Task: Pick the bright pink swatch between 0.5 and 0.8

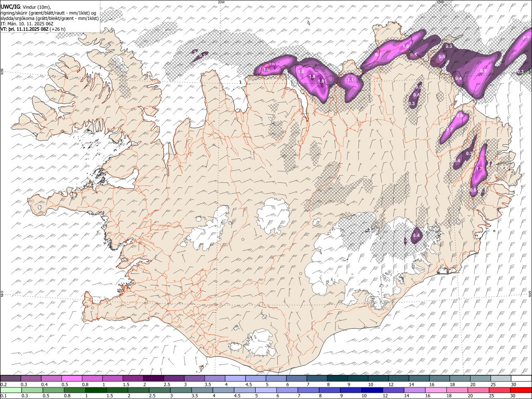Action: [x=72, y=378]
